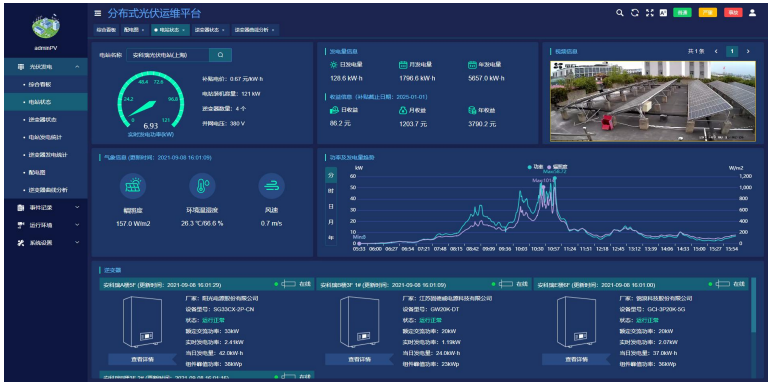Collapse the sidebar with the hamburger icon
Viewport: 771px width, 387px height.
98,13
